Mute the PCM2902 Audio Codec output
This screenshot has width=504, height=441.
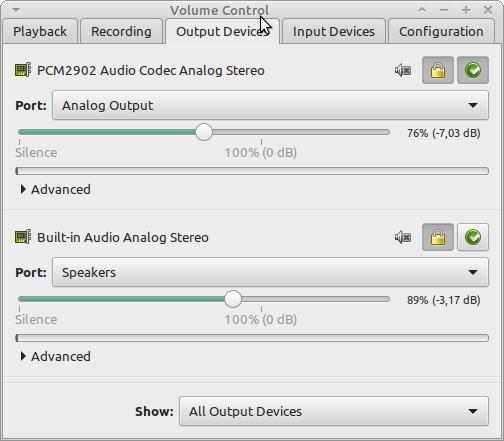click(x=403, y=70)
